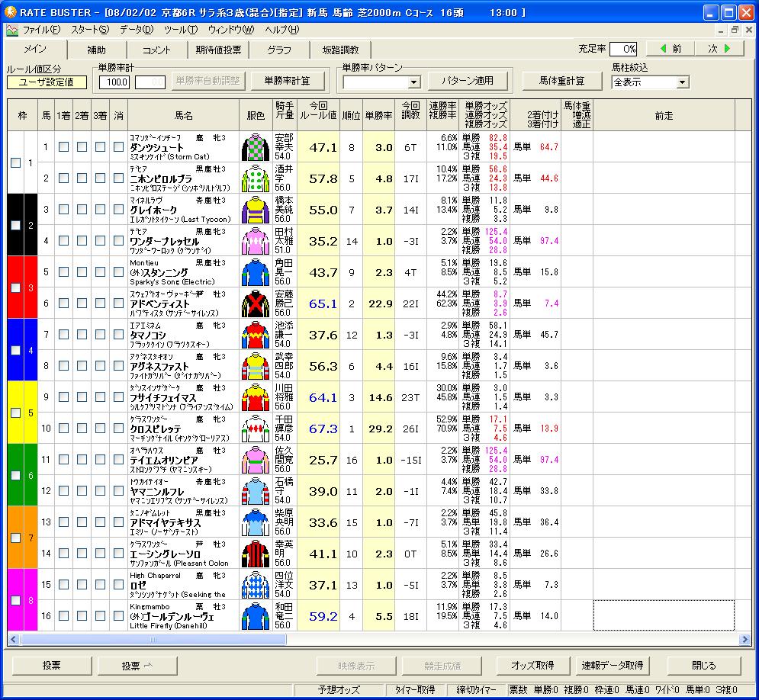The image size is (759, 700).
Task: Click the 前走 column header
Action: [x=664, y=116]
